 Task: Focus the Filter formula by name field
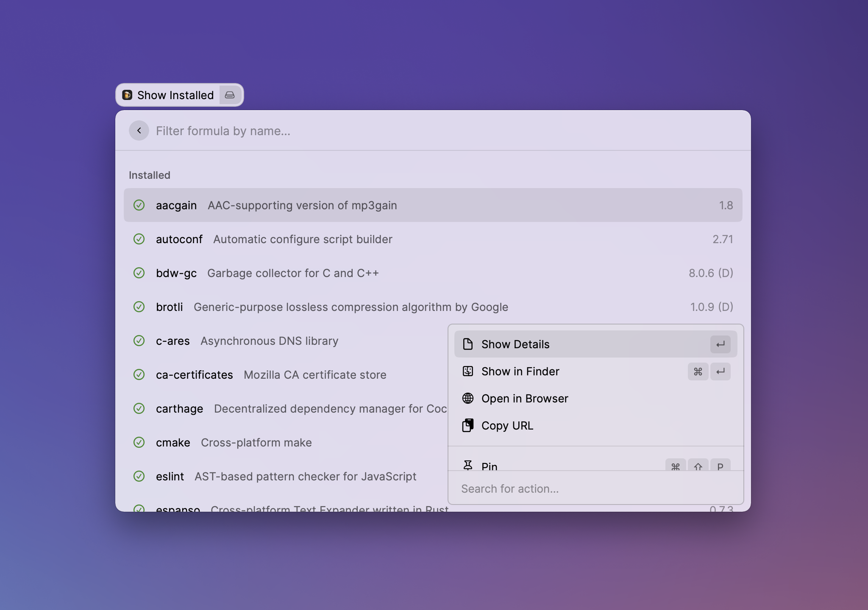pyautogui.click(x=381, y=130)
